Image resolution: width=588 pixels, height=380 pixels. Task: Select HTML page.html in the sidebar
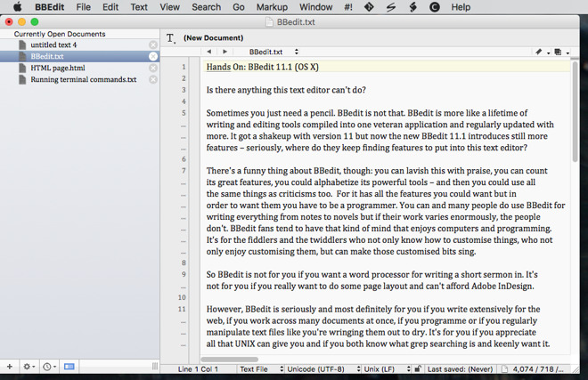click(x=79, y=69)
